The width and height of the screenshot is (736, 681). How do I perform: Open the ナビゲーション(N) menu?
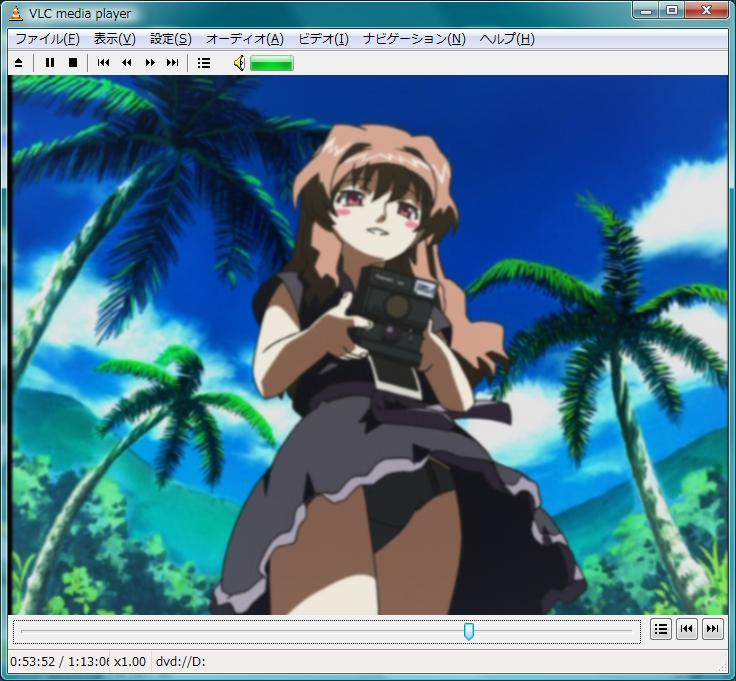(414, 39)
